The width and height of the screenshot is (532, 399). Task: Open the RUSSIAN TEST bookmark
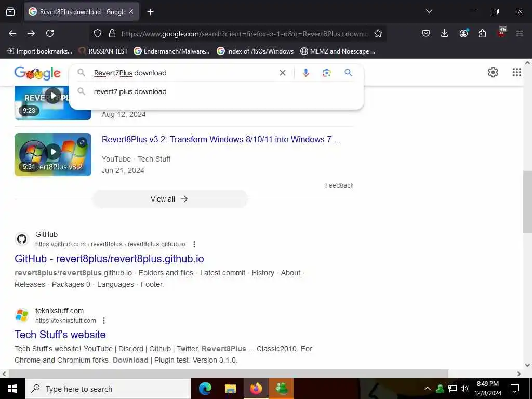103,51
